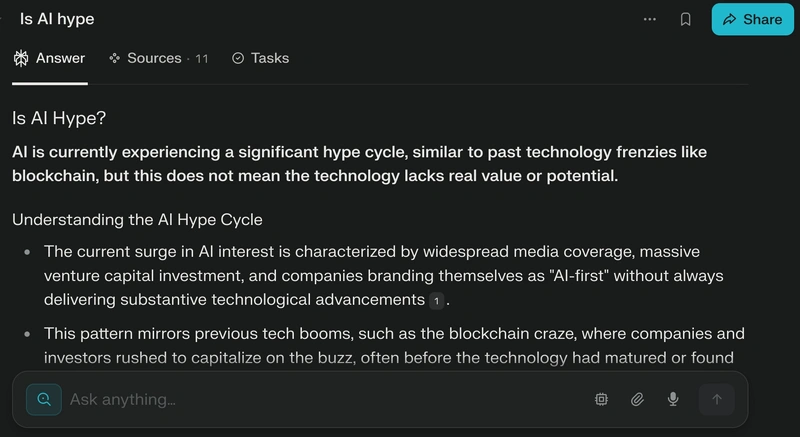The height and width of the screenshot is (437, 800).
Task: Submit query with the arrow button
Action: click(x=717, y=399)
